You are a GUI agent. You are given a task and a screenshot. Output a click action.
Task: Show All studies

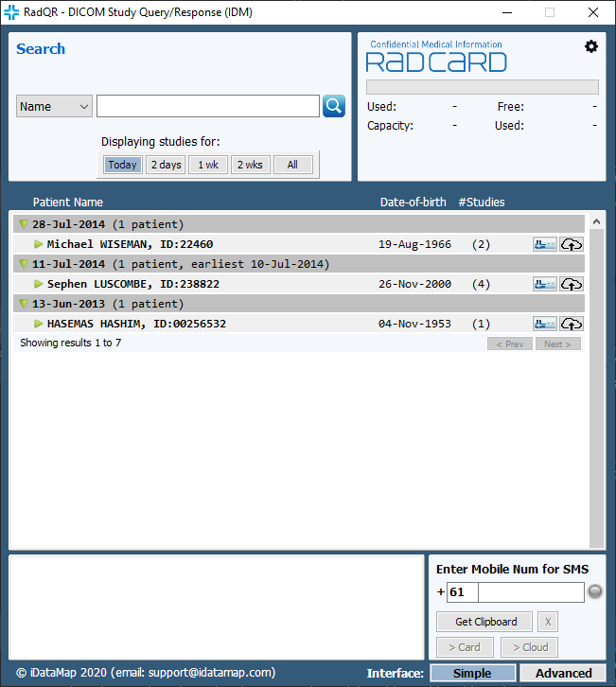pos(292,165)
